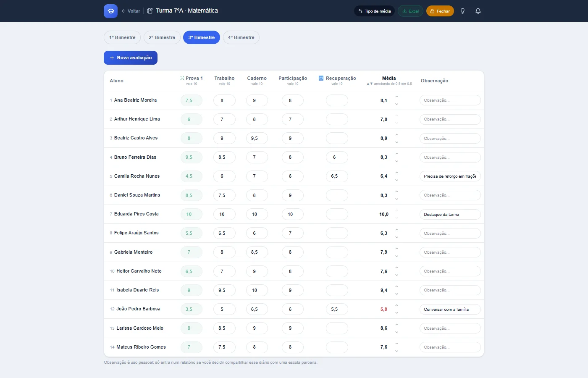Edit Eduarda Pires Costa's Participação grade
This screenshot has height=378, width=588.
[x=293, y=214]
